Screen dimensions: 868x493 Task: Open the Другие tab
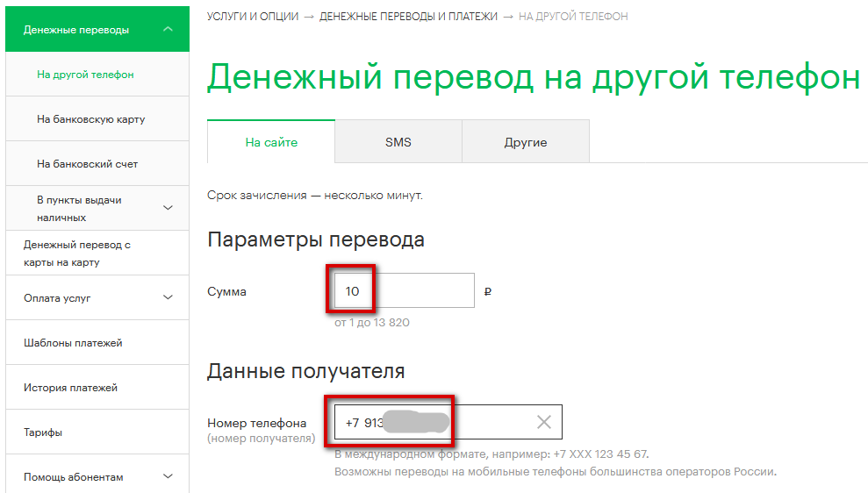pos(525,142)
